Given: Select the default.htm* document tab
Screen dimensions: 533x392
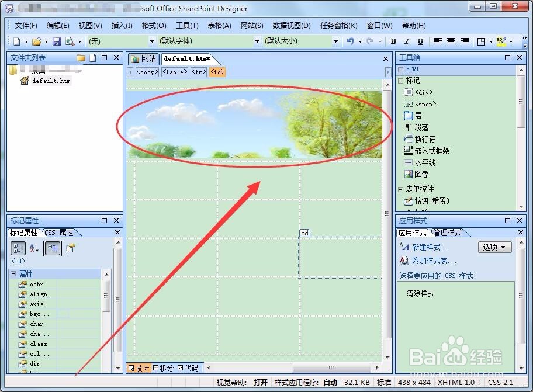Looking at the screenshot, I should point(187,59).
